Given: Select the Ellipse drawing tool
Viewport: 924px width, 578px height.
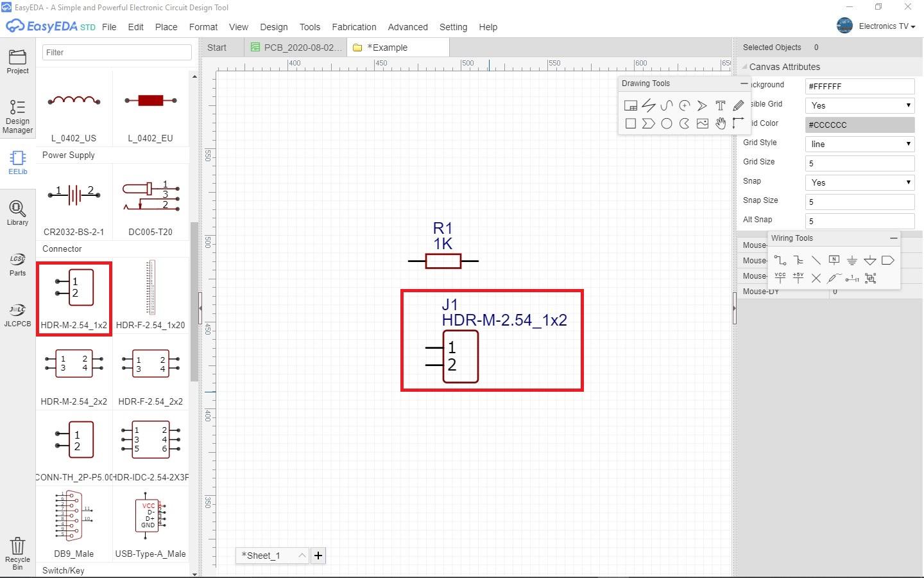Looking at the screenshot, I should 667,123.
